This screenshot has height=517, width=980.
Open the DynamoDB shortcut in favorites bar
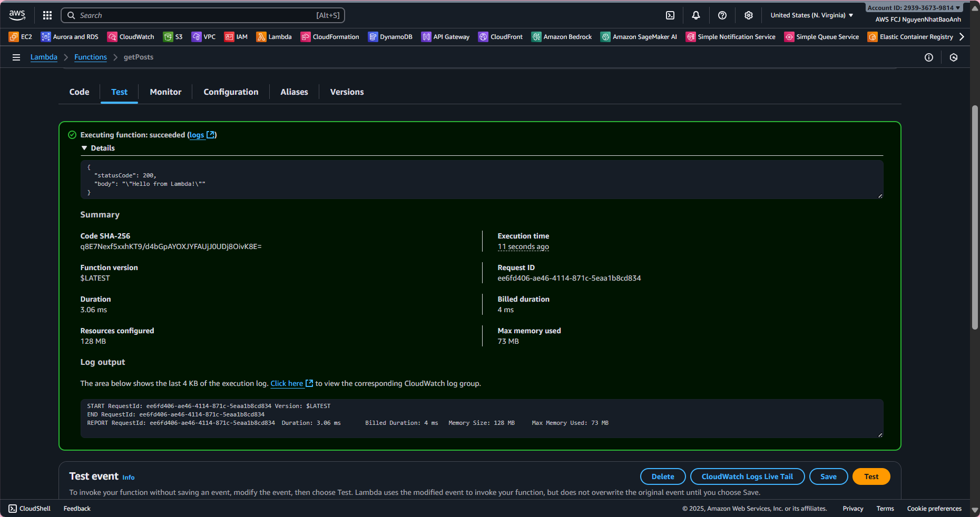pyautogui.click(x=390, y=37)
